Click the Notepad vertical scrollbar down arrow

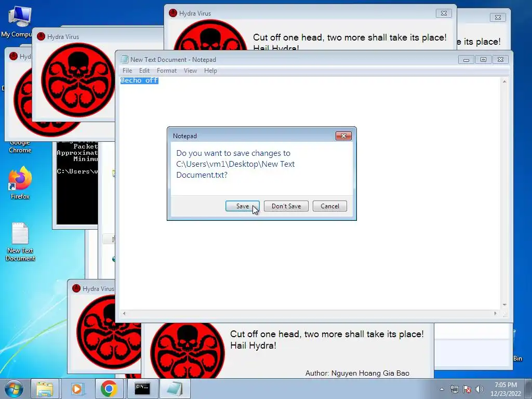pyautogui.click(x=504, y=304)
